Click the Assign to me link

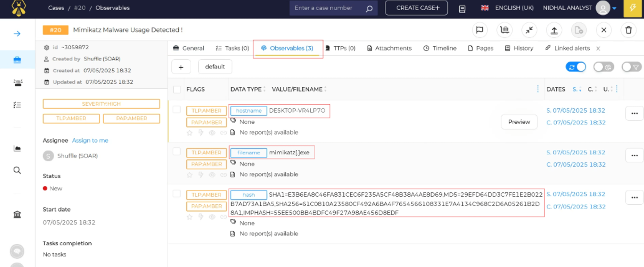click(90, 141)
